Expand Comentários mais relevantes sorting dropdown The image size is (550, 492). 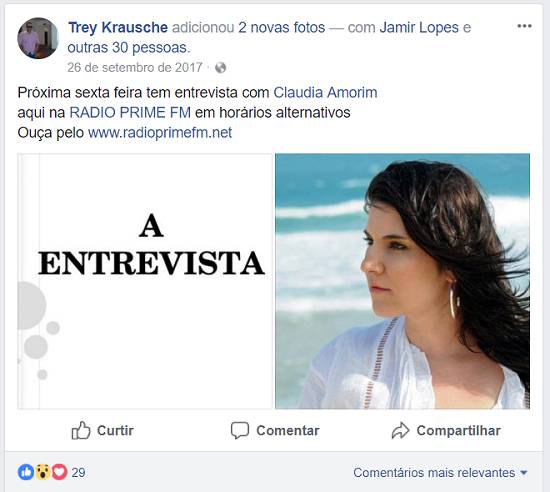coord(440,473)
